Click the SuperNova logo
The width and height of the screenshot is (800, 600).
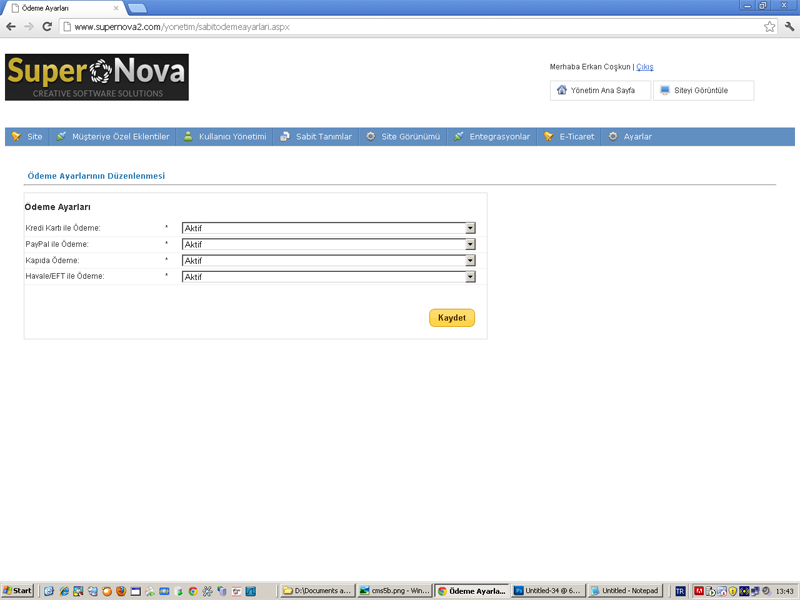coord(97,77)
